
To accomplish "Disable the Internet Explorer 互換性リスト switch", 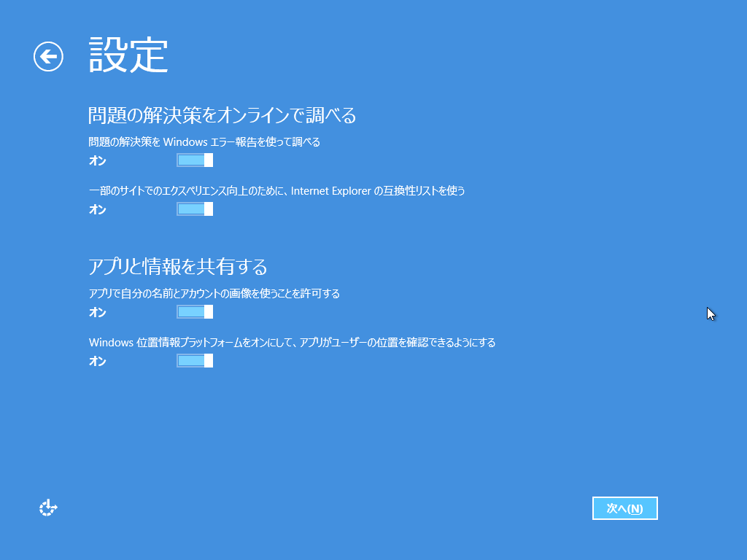I will (x=194, y=209).
